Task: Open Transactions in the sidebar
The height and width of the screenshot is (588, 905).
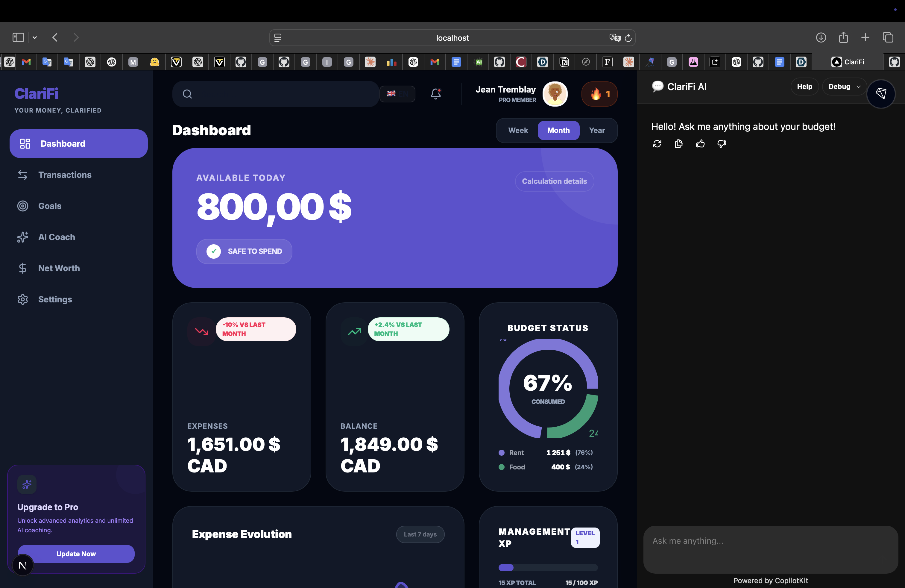Action: click(65, 175)
